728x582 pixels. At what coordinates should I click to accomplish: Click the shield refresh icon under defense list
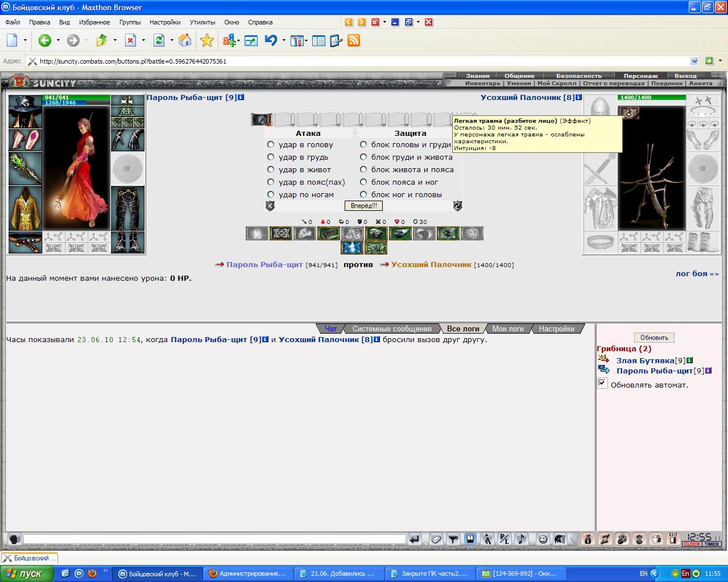[x=458, y=206]
